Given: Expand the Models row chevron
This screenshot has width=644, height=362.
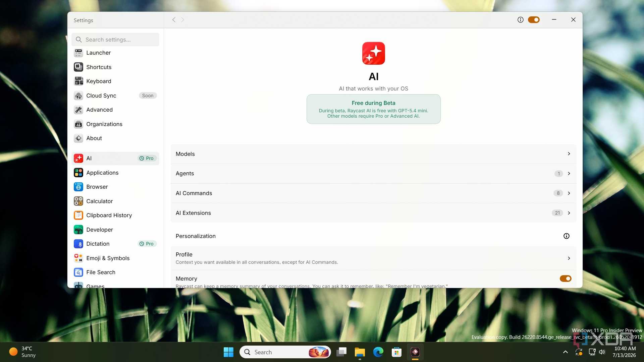Looking at the screenshot, I should tap(569, 154).
